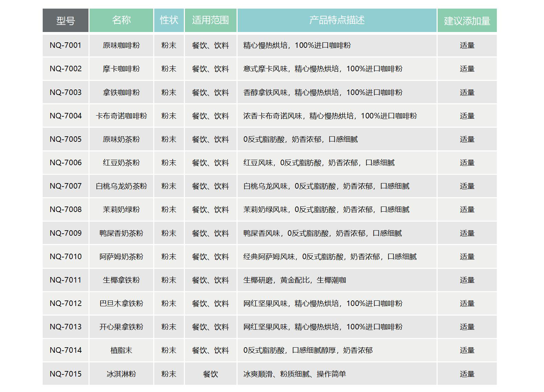The height and width of the screenshot is (392, 544).
Task: Click description starting 红豆风味
Action: 319,162
